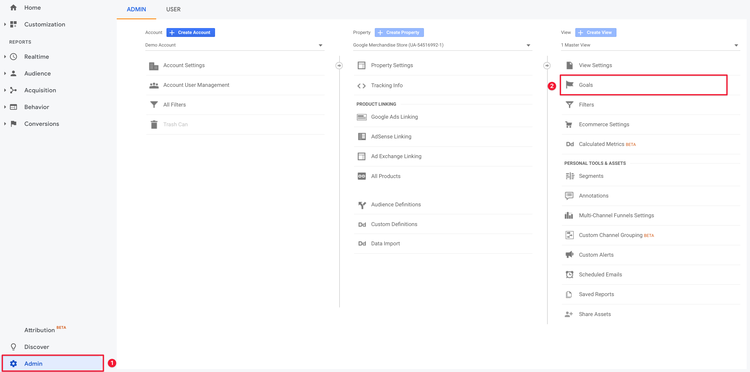The height and width of the screenshot is (372, 750).
Task: Click the Audience person icon
Action: pos(13,74)
